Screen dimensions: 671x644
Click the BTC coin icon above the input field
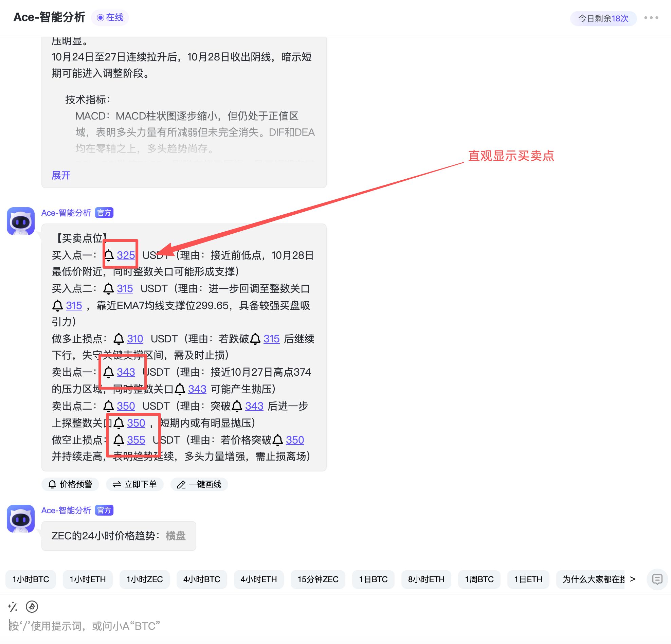tap(33, 607)
